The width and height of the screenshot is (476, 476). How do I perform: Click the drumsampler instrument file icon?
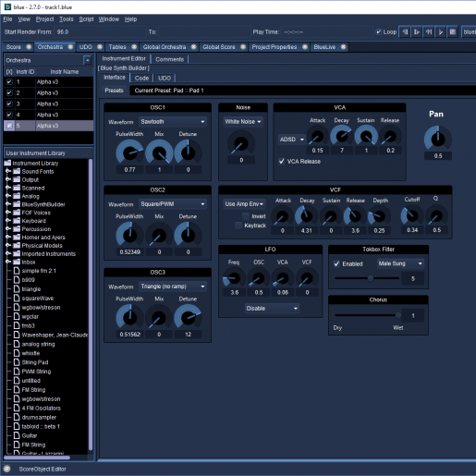click(x=17, y=417)
